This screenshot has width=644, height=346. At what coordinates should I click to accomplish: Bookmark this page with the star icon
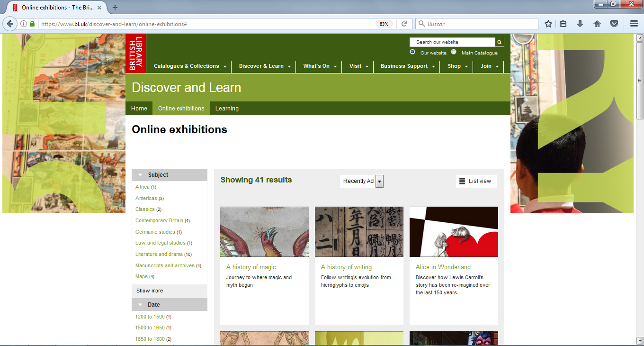[x=548, y=24]
